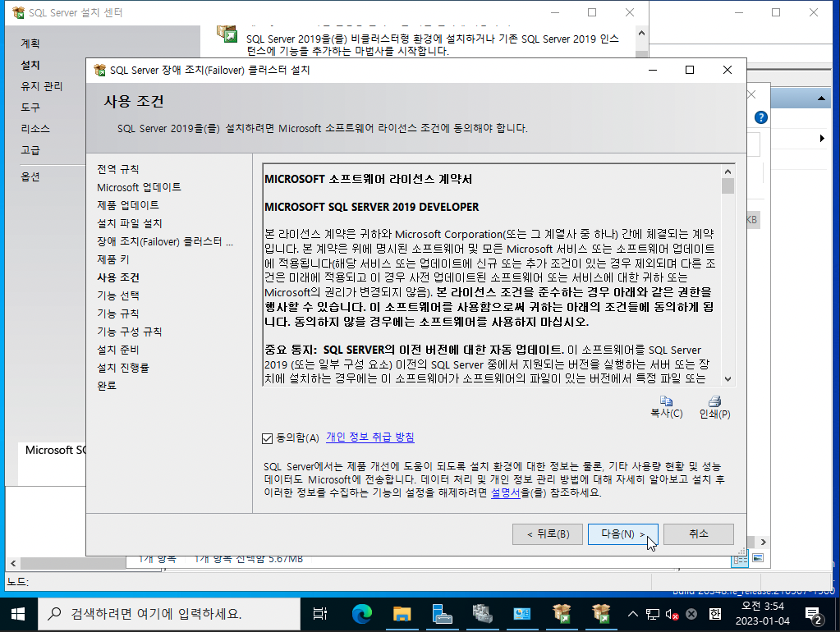
Task: Expand the right-pointing arrow in background window
Action: [822, 138]
